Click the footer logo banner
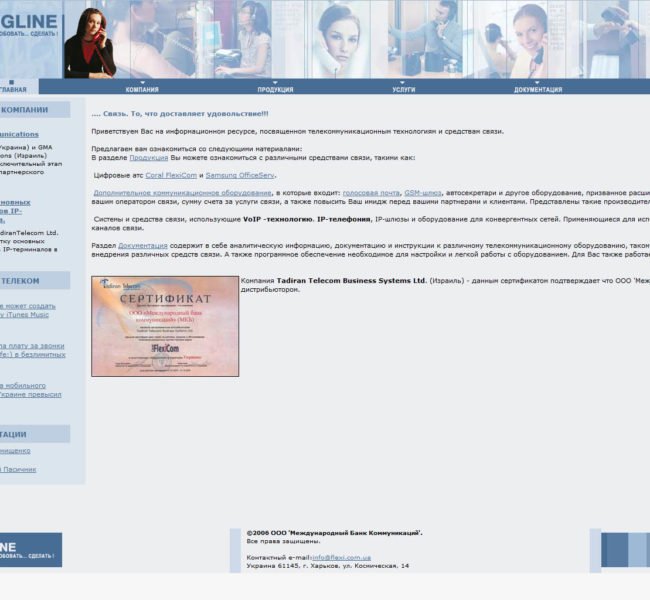This screenshot has height=600, width=650. tap(31, 550)
